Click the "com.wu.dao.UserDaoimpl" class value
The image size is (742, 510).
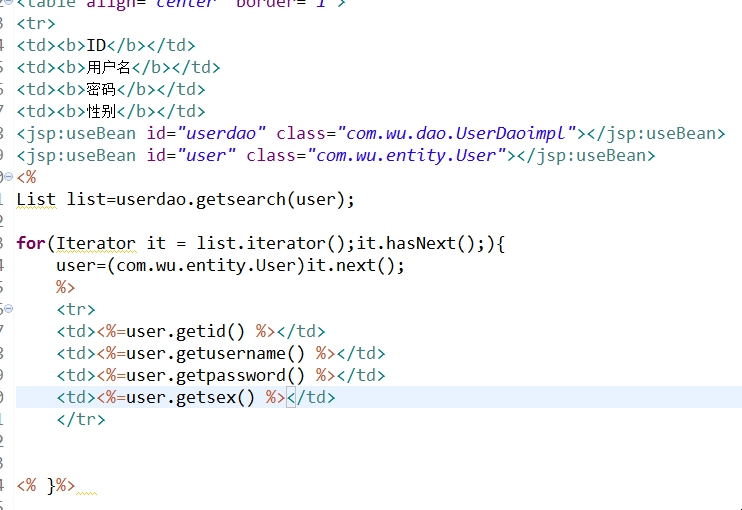(x=458, y=133)
